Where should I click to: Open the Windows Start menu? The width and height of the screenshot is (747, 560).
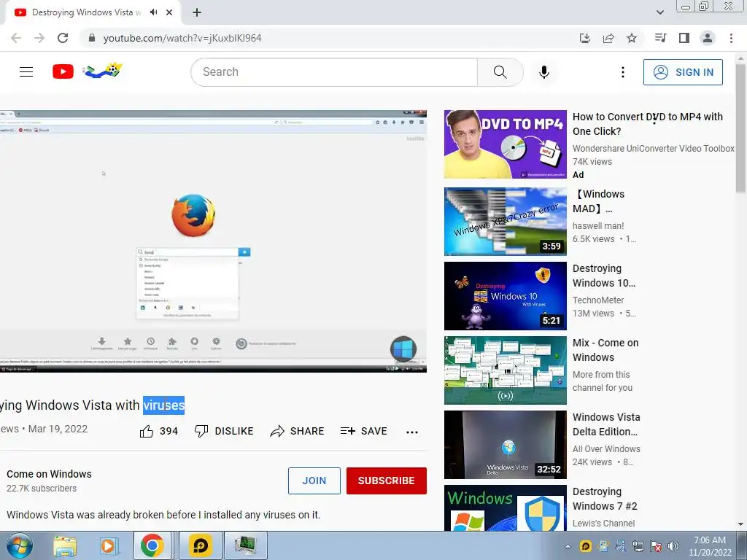[x=20, y=545]
